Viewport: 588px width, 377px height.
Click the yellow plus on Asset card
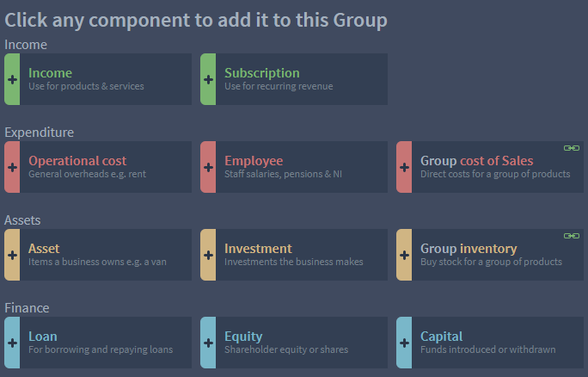point(12,255)
